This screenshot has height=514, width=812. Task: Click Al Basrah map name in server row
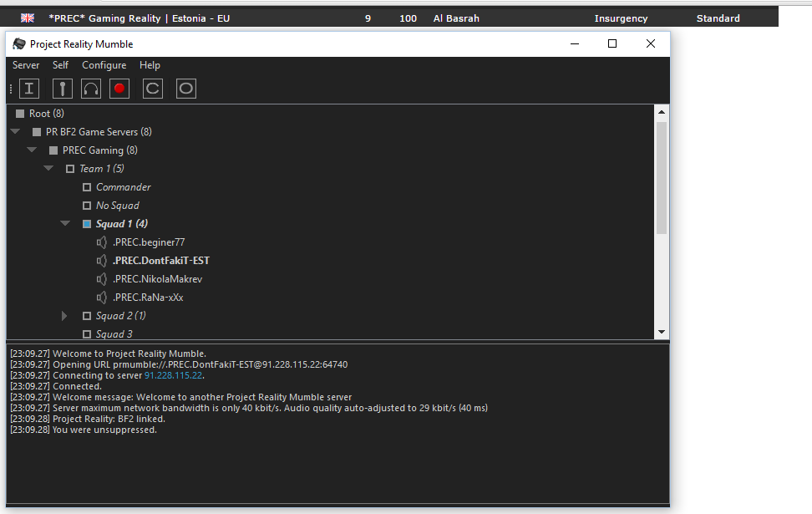[x=456, y=18]
